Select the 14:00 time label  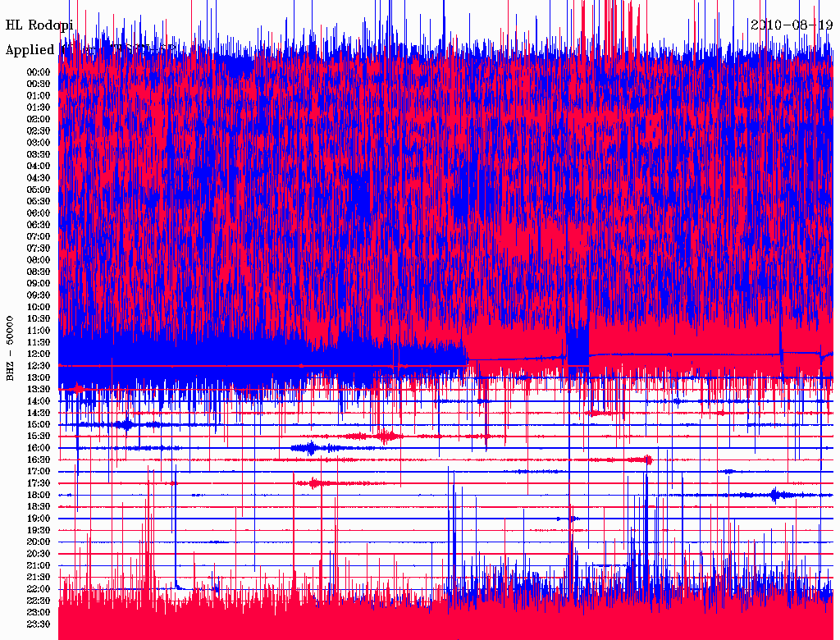39,401
